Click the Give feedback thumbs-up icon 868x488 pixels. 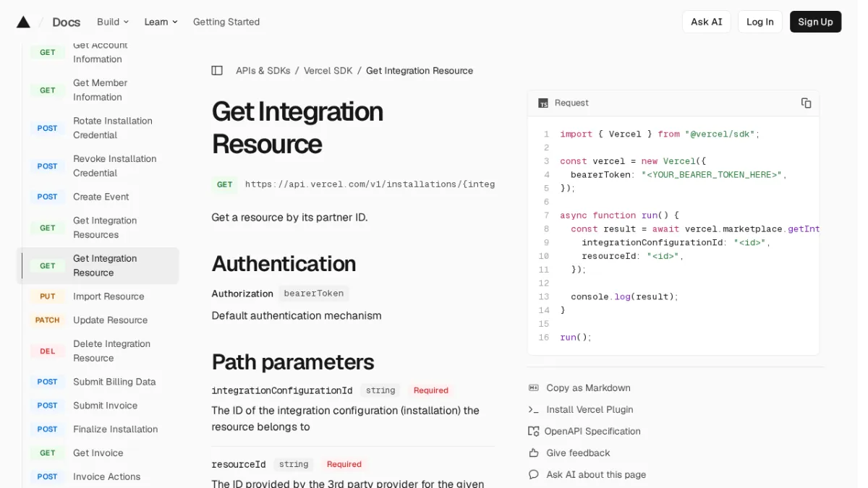click(534, 453)
